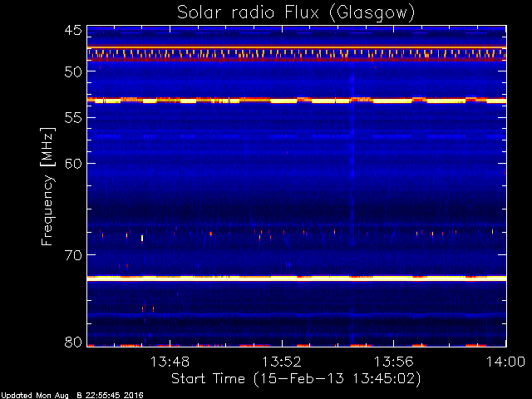Viewport: 532px width, 399px height.
Task: Click the bright yellow burst near 68 MHz
Action: 142,238
